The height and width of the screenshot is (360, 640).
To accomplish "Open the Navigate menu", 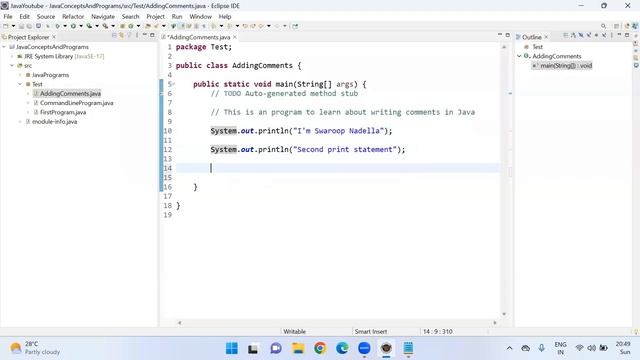I will (x=102, y=16).
